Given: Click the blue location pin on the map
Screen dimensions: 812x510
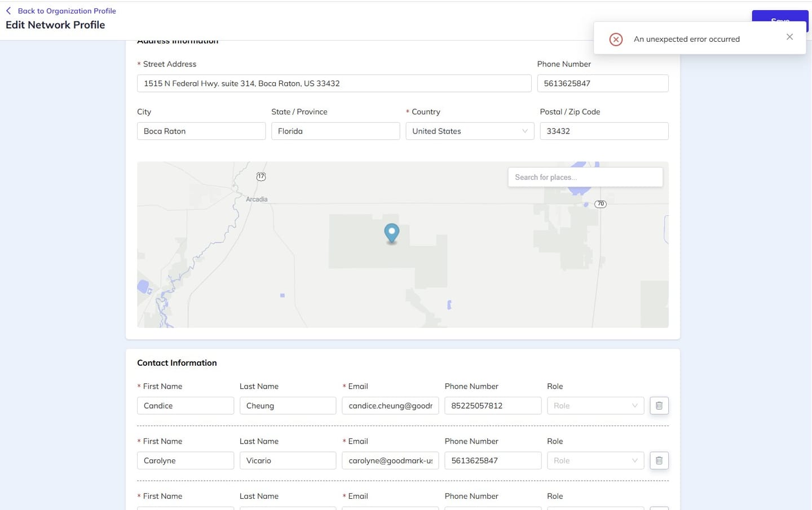Looking at the screenshot, I should pyautogui.click(x=391, y=233).
